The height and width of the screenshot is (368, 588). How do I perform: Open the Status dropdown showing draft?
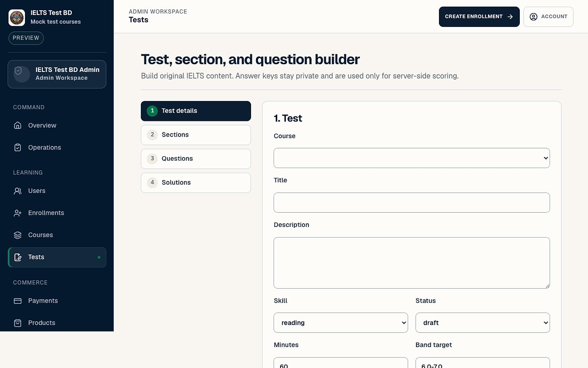483,323
